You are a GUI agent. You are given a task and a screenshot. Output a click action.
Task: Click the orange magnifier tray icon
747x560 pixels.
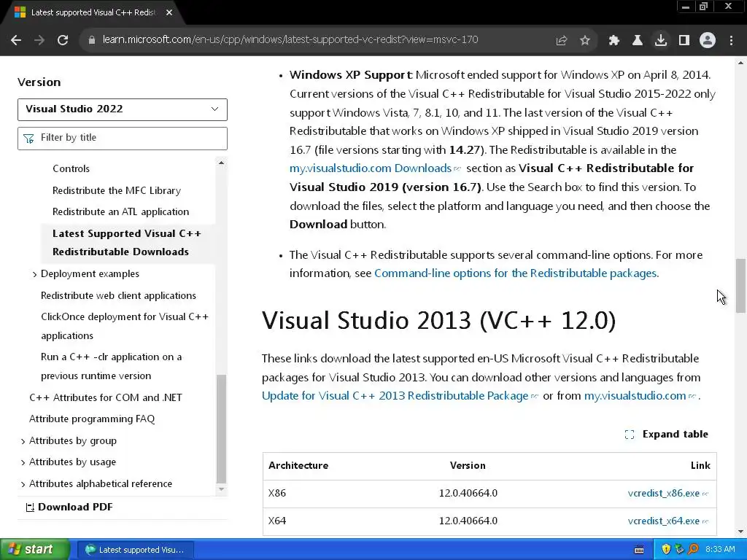[693, 550]
